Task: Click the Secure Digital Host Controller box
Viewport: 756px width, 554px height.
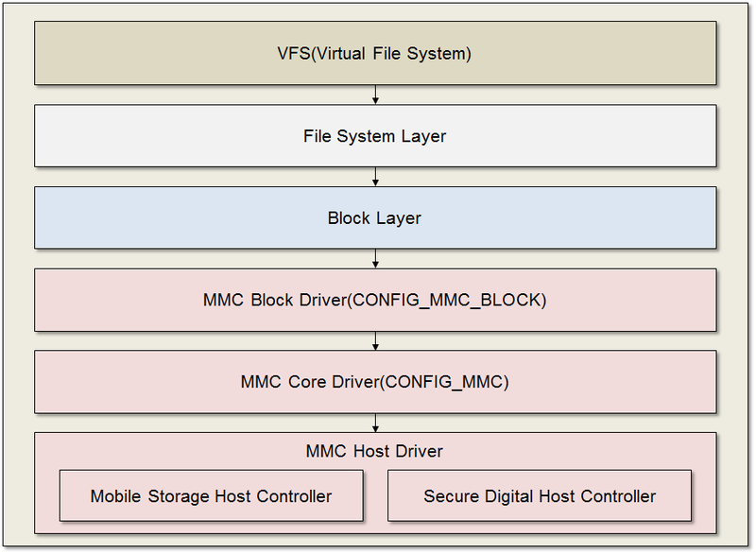Action: click(541, 495)
